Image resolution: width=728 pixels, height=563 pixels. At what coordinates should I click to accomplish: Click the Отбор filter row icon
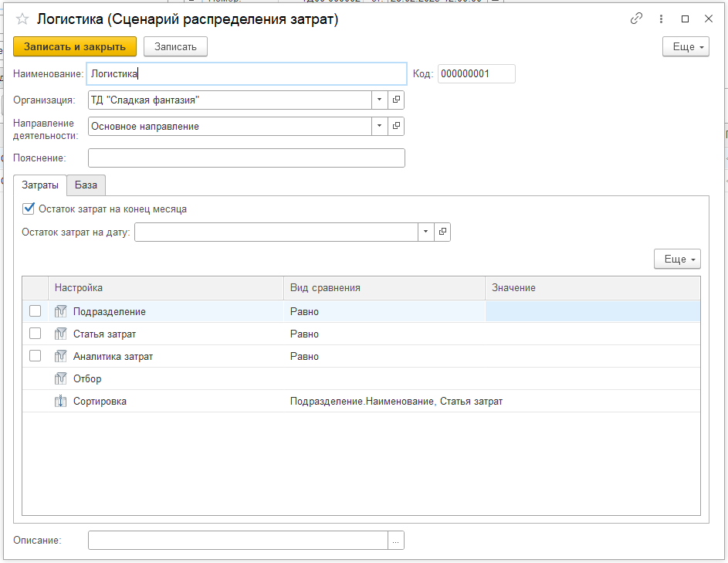coord(61,378)
